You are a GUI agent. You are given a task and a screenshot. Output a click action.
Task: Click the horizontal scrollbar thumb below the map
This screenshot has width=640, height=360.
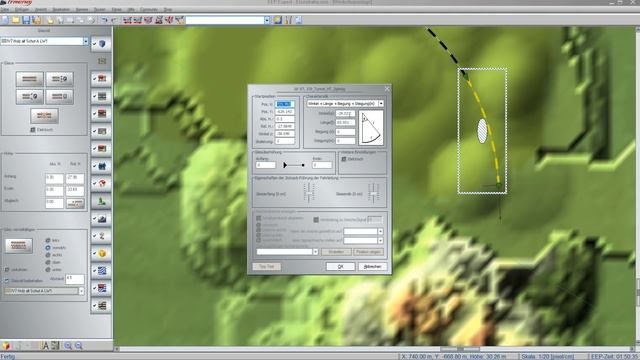[x=460, y=349]
